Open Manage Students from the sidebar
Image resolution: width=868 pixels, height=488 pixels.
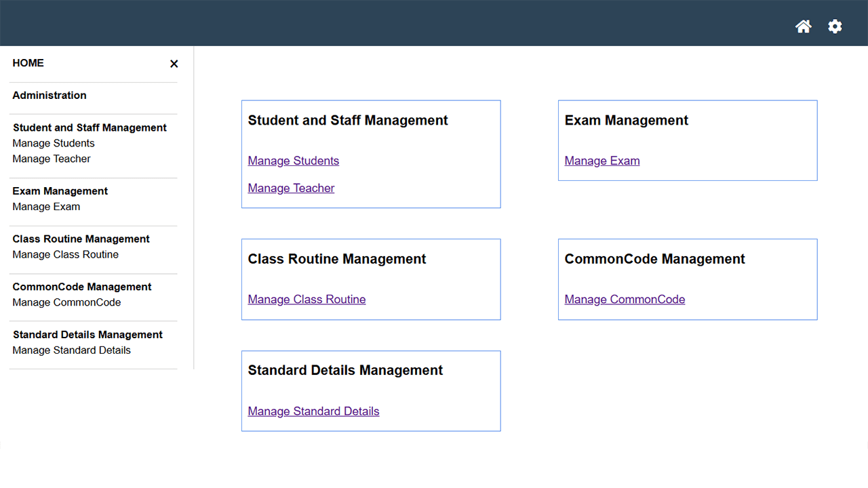[x=54, y=143]
